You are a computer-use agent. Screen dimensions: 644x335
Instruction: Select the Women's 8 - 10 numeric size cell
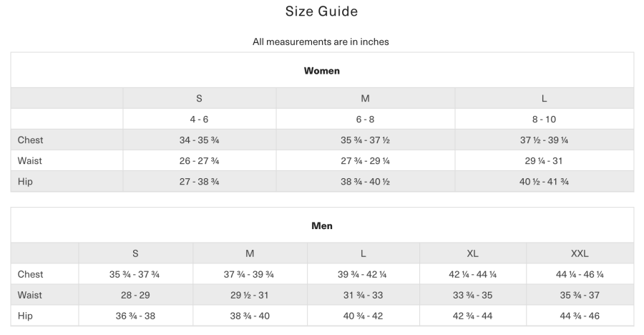click(544, 120)
